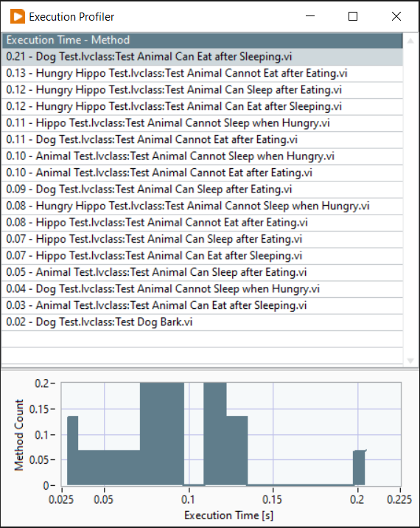Select the 0.13 Hungry Hippo Cannot Eat row
The height and width of the screenshot is (528, 420).
point(202,73)
